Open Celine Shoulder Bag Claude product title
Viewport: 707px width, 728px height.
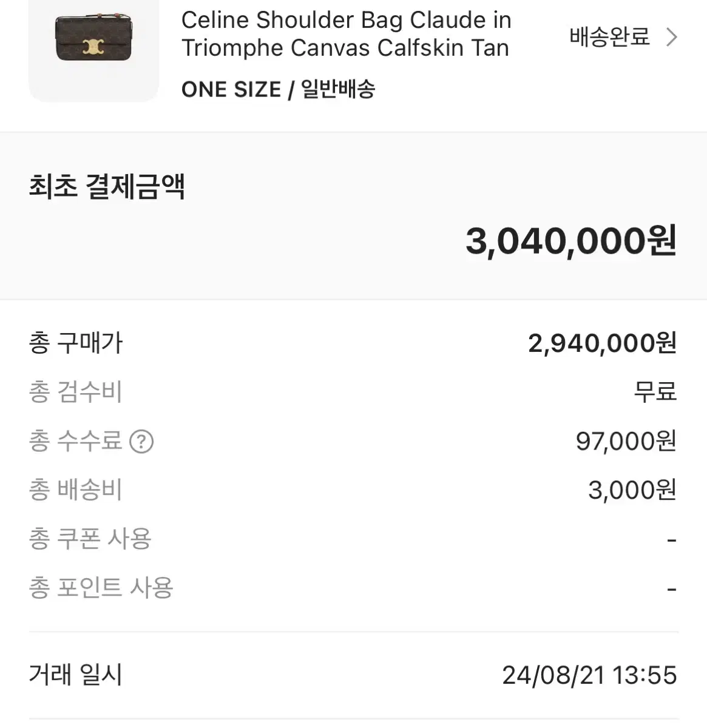(346, 34)
